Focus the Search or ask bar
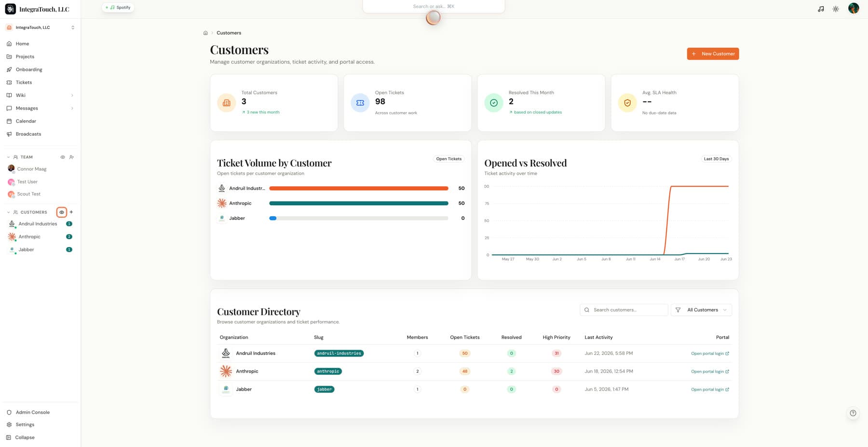This screenshot has height=447, width=868. tap(434, 6)
